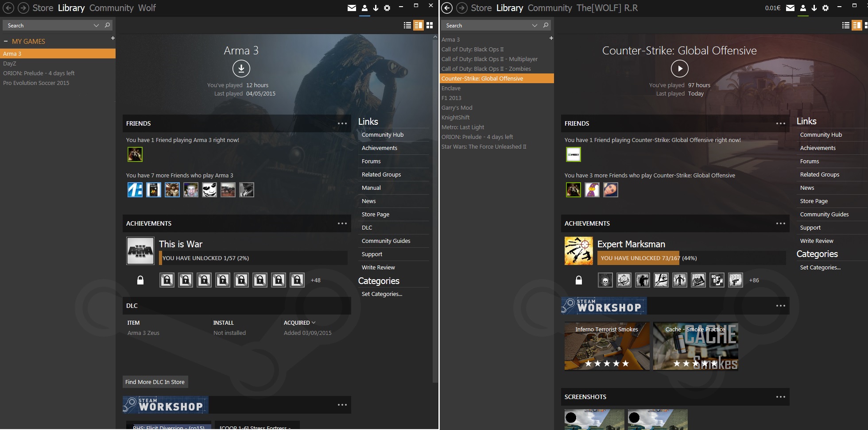Open DLC link in Arma 3 Links

click(x=367, y=227)
